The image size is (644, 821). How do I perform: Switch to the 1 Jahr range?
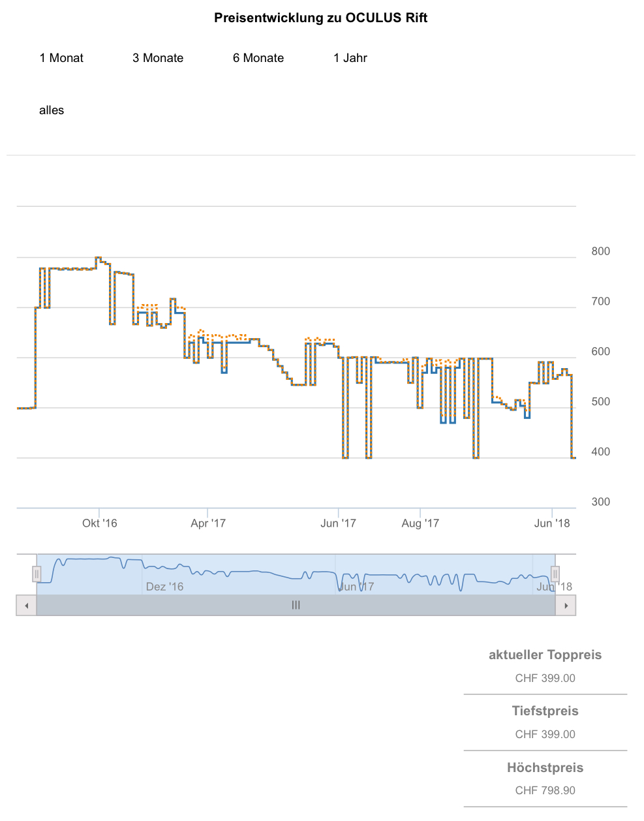click(x=350, y=58)
